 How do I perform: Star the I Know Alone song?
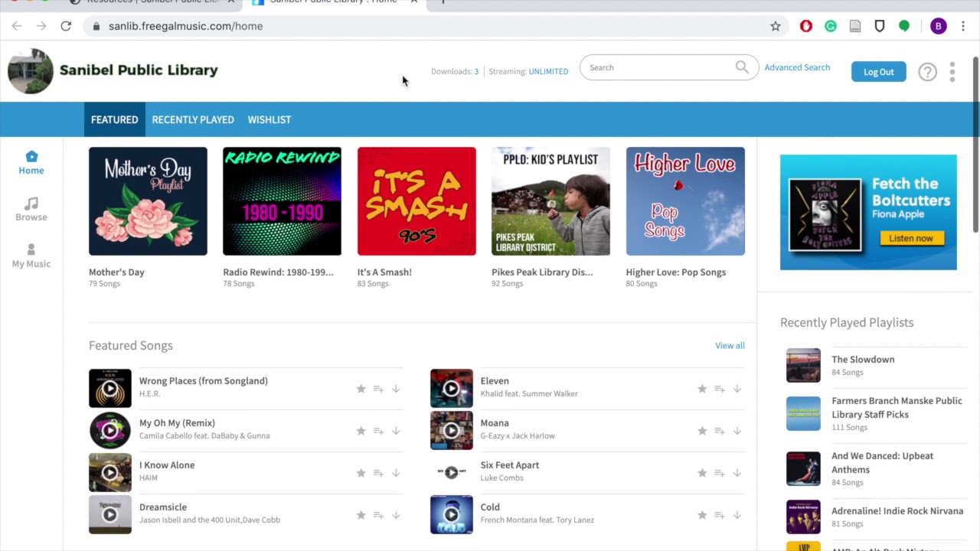pos(361,473)
